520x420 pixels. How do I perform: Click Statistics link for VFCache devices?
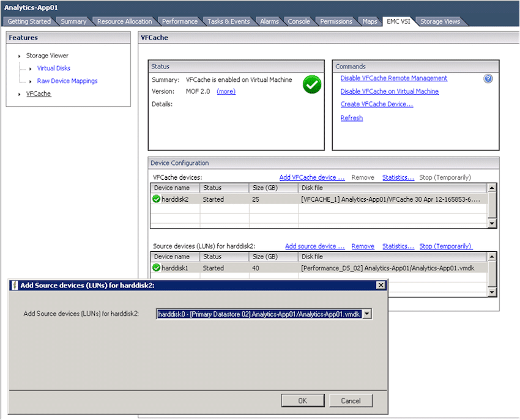click(398, 177)
